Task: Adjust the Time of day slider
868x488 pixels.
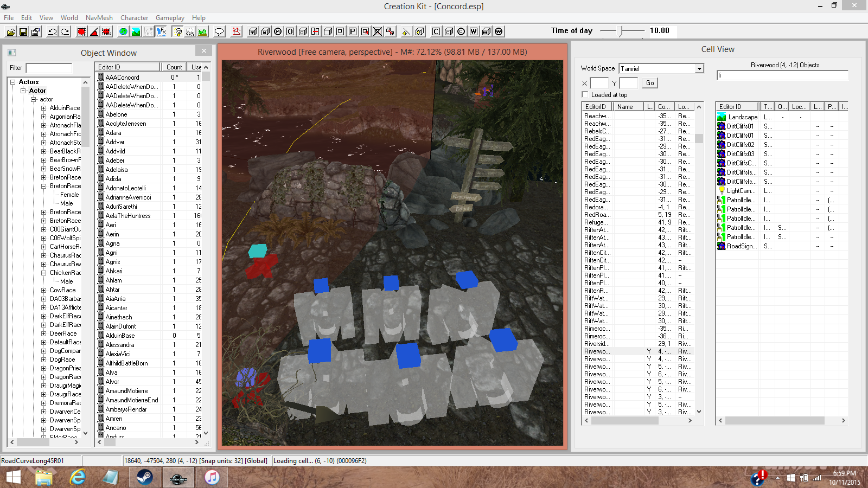Action: [622, 31]
